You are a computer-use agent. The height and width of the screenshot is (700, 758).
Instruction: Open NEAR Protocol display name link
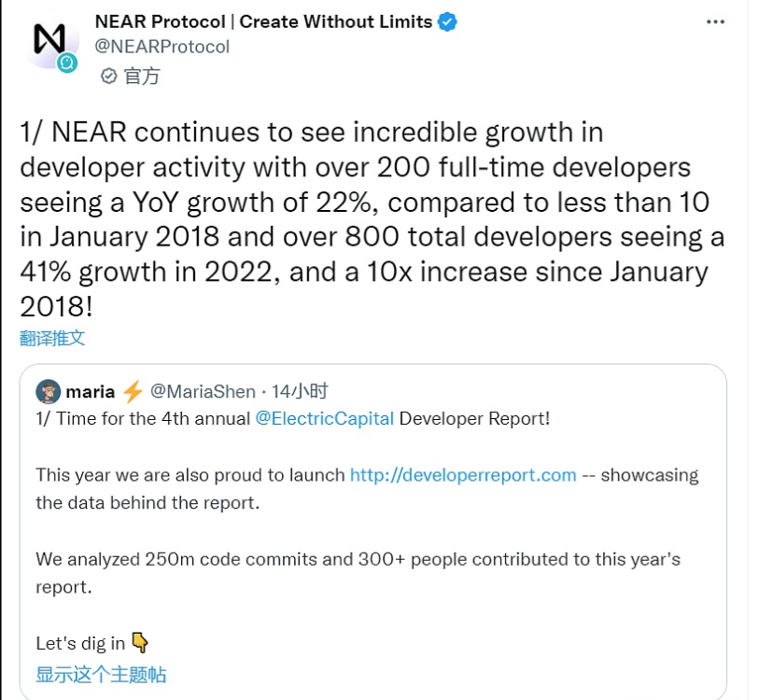pos(264,21)
